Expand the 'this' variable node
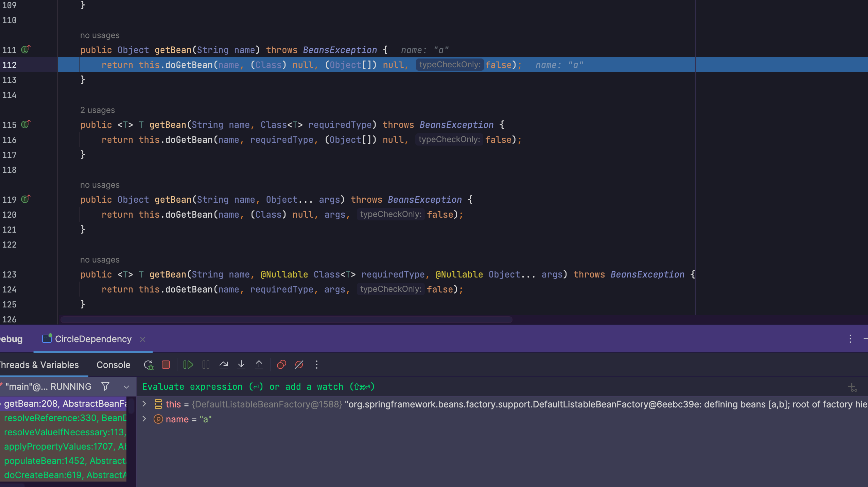 pyautogui.click(x=144, y=404)
